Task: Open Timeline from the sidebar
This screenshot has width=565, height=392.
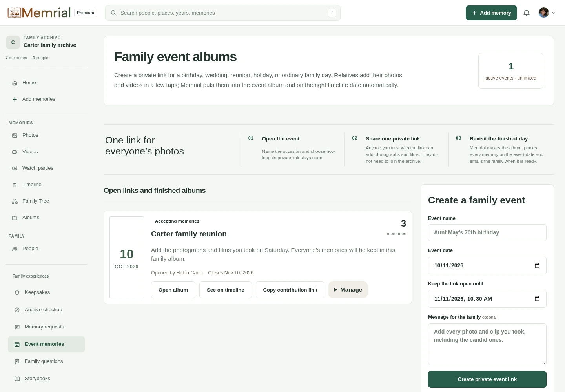Action: (x=46, y=185)
